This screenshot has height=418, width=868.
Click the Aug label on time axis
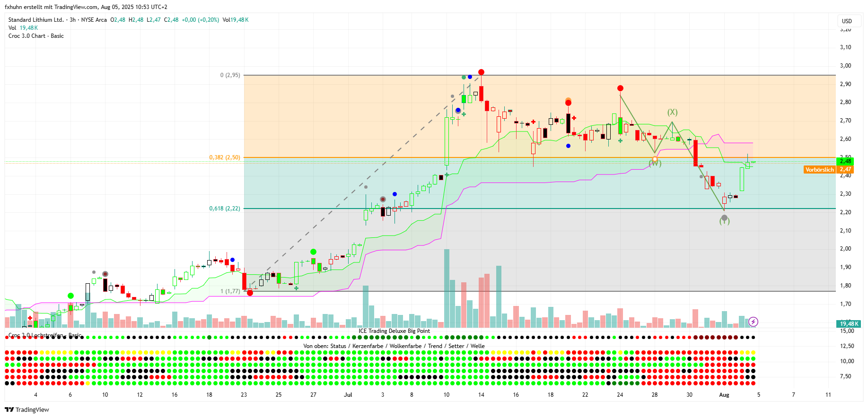click(724, 395)
